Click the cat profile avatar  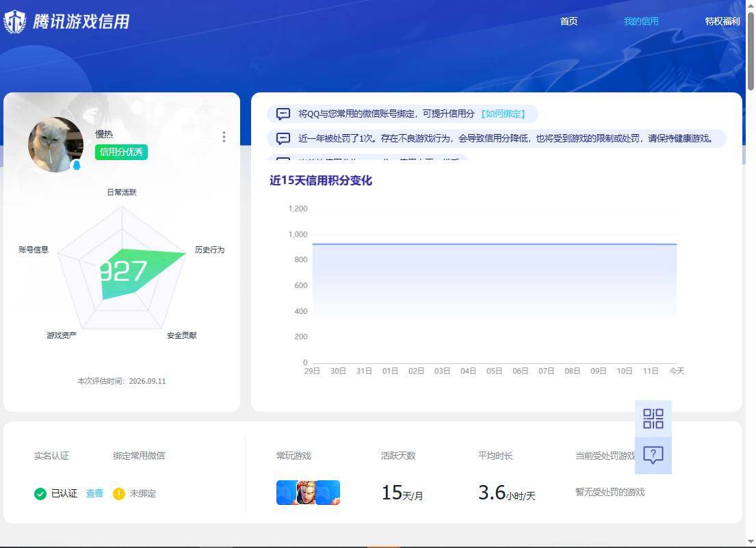tap(55, 144)
